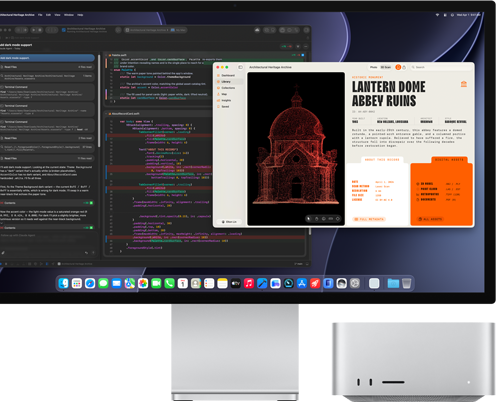Image resolution: width=497 pixels, height=403 pixels.
Task: Click the Wi-Fi icon in the menu bar
Action: pyautogui.click(x=437, y=15)
